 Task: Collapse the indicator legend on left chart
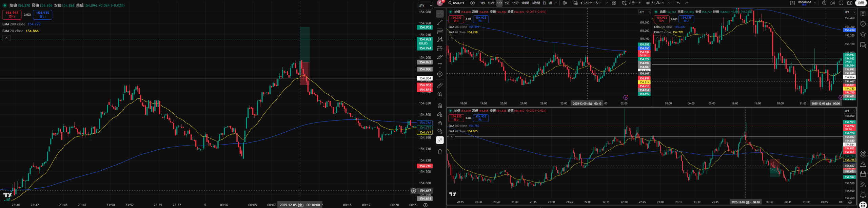[x=6, y=38]
